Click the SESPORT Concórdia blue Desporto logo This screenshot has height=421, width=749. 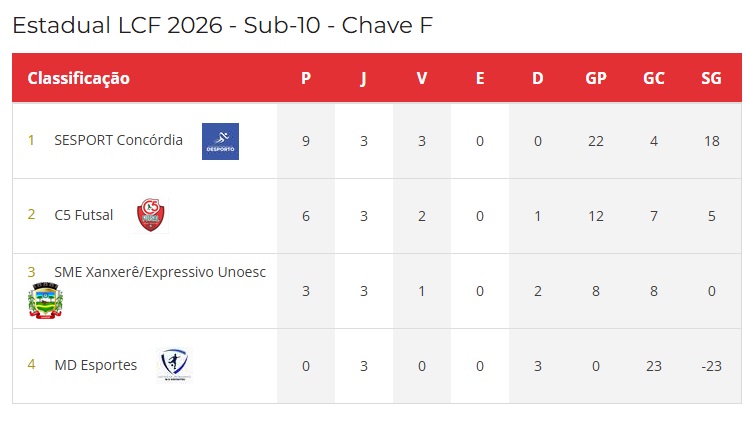[x=220, y=141]
